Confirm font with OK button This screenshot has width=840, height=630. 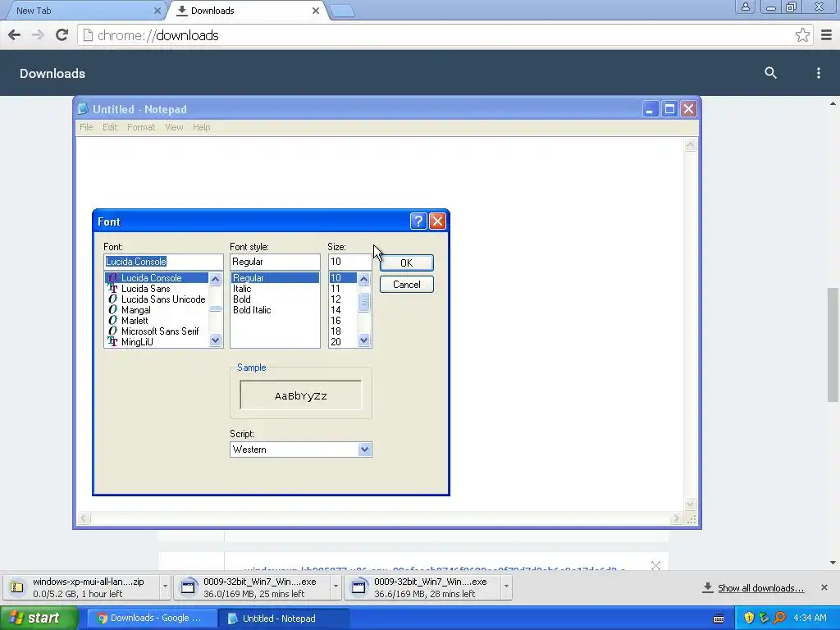[407, 263]
